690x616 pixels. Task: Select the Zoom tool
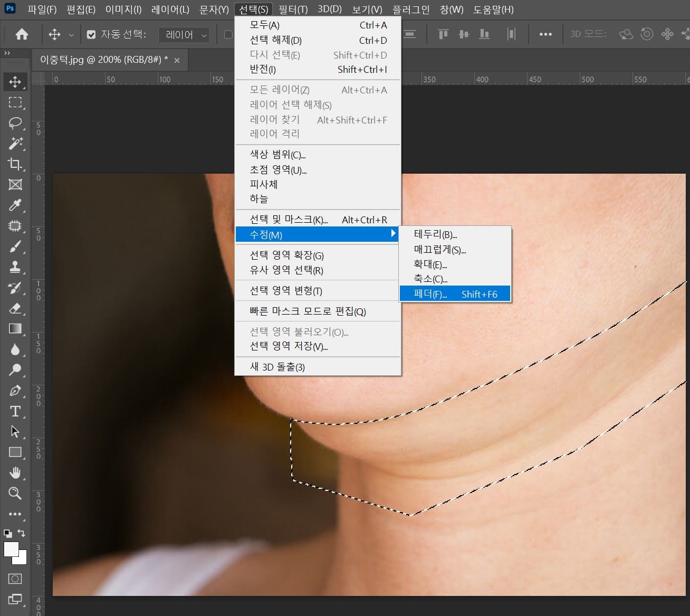(15, 494)
